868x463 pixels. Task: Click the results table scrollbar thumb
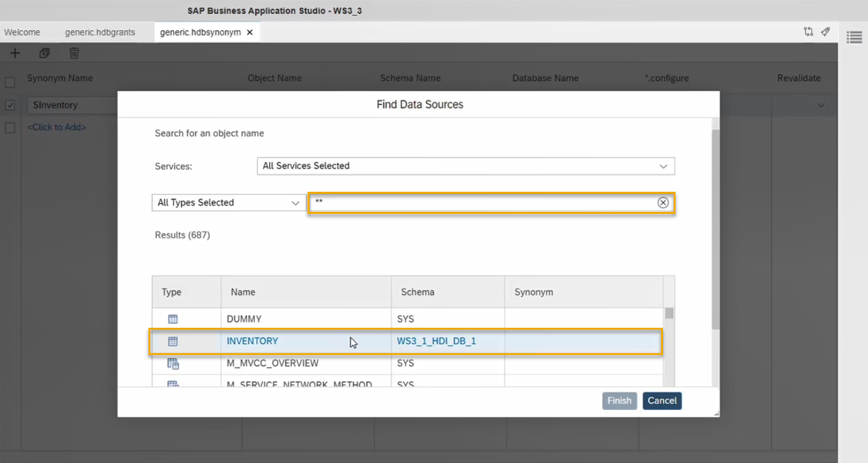click(669, 313)
